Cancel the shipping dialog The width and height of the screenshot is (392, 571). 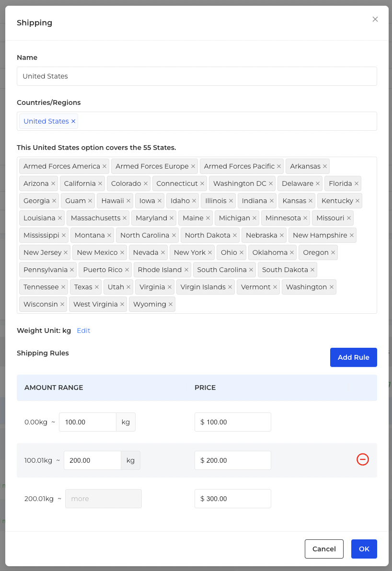pyautogui.click(x=324, y=549)
